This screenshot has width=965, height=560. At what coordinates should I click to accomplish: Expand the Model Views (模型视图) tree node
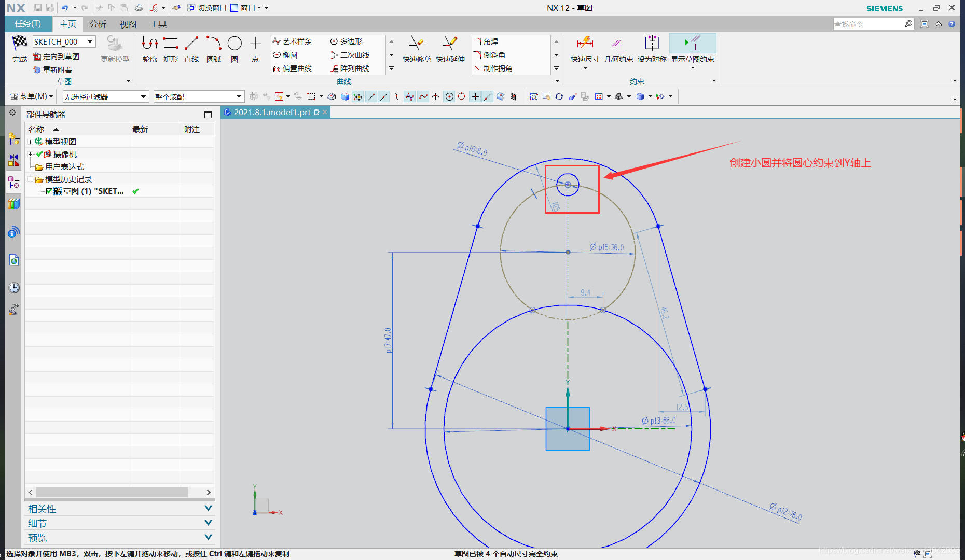click(x=30, y=142)
